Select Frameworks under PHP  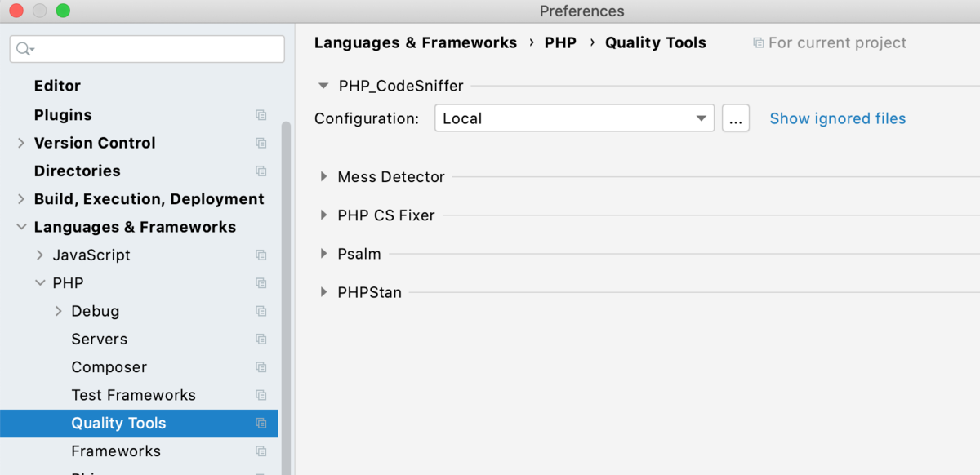tap(116, 451)
